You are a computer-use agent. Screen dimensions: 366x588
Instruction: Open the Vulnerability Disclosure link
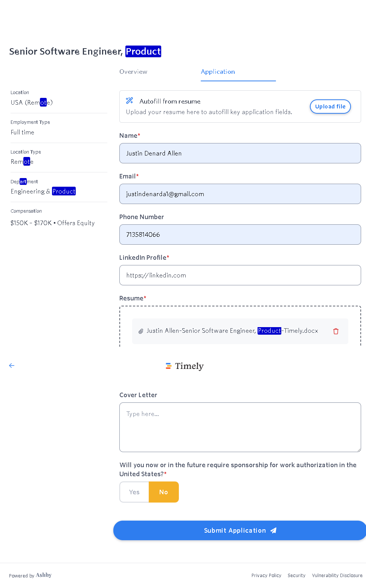(337, 576)
